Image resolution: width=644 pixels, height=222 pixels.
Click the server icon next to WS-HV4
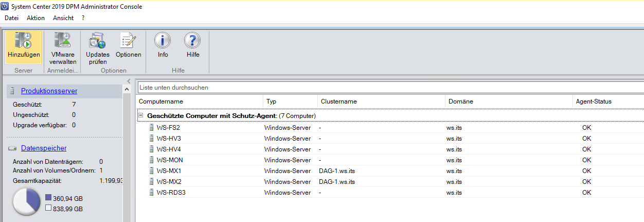click(x=151, y=149)
